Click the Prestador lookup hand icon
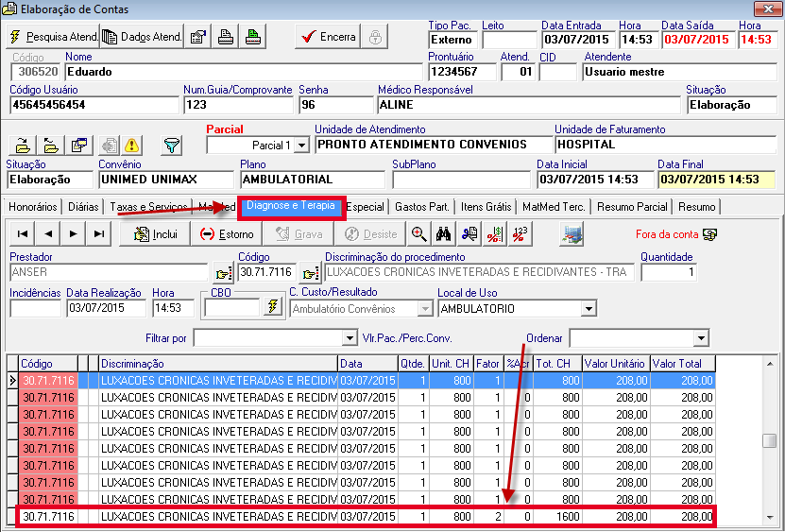The height and width of the screenshot is (532, 785). click(x=223, y=273)
